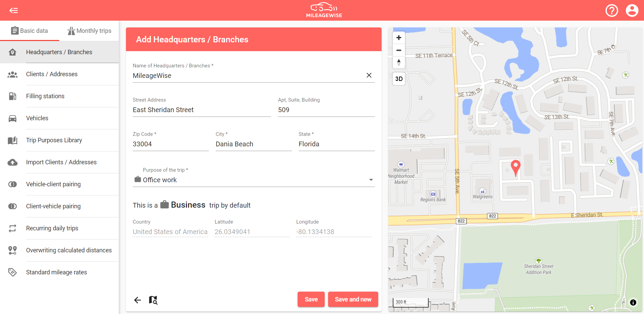This screenshot has width=644, height=314.
Task: Click the Overwriting calculated distances pins icon
Action: (x=13, y=250)
